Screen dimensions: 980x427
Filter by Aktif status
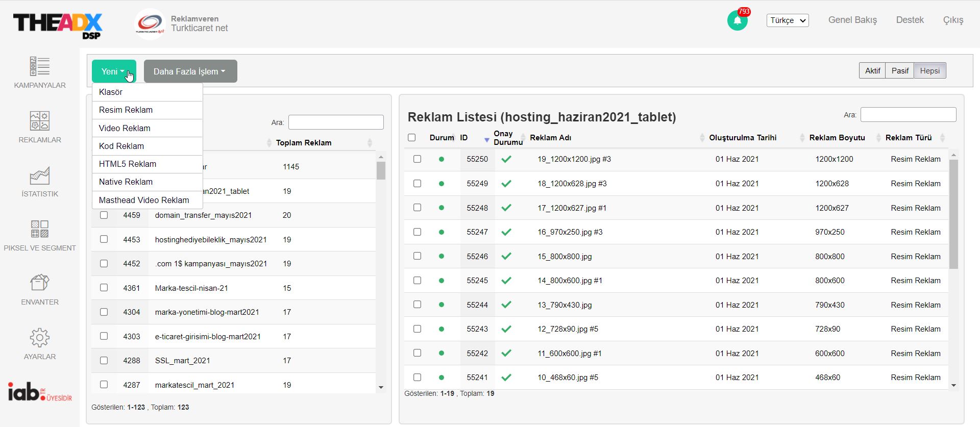(872, 71)
